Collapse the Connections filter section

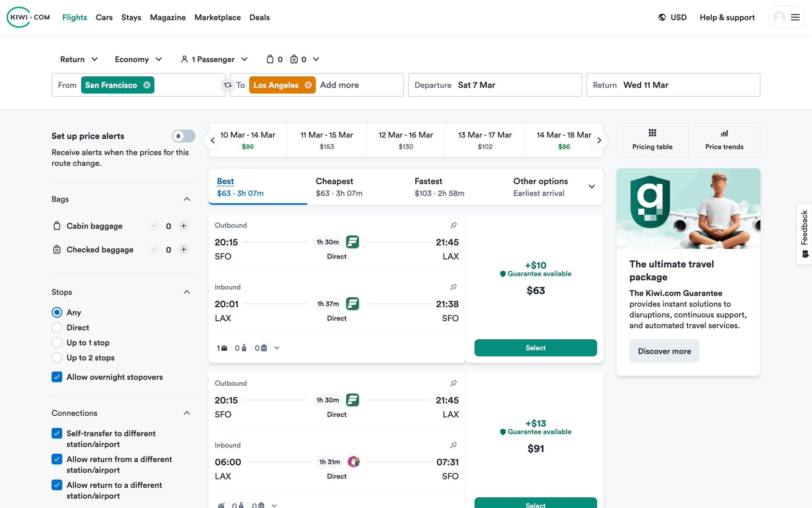187,413
